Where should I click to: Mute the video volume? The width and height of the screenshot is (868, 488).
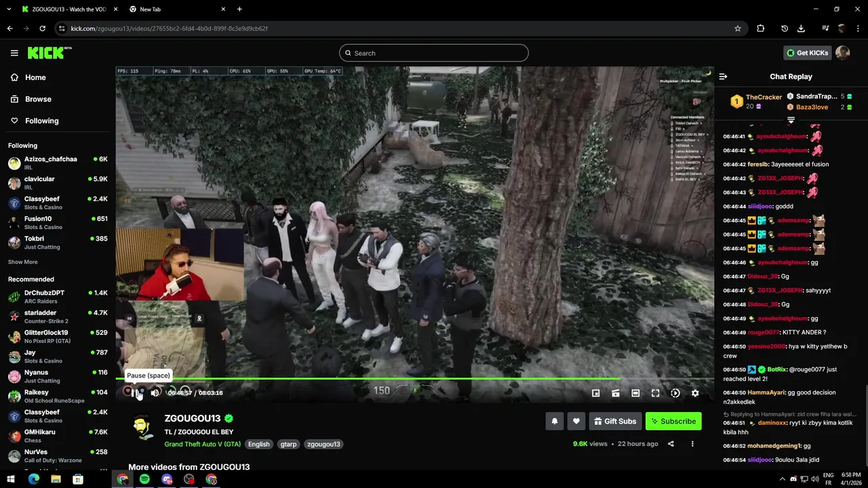[x=155, y=393]
